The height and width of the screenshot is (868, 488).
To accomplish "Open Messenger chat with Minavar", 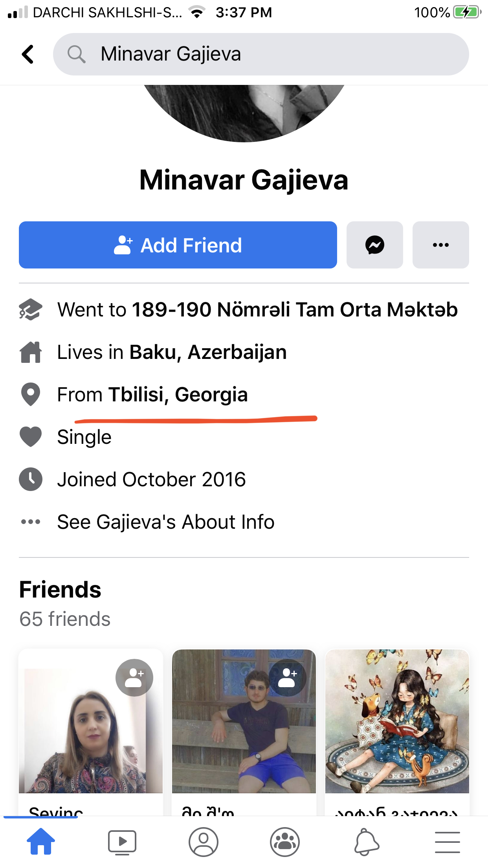I will 374,245.
